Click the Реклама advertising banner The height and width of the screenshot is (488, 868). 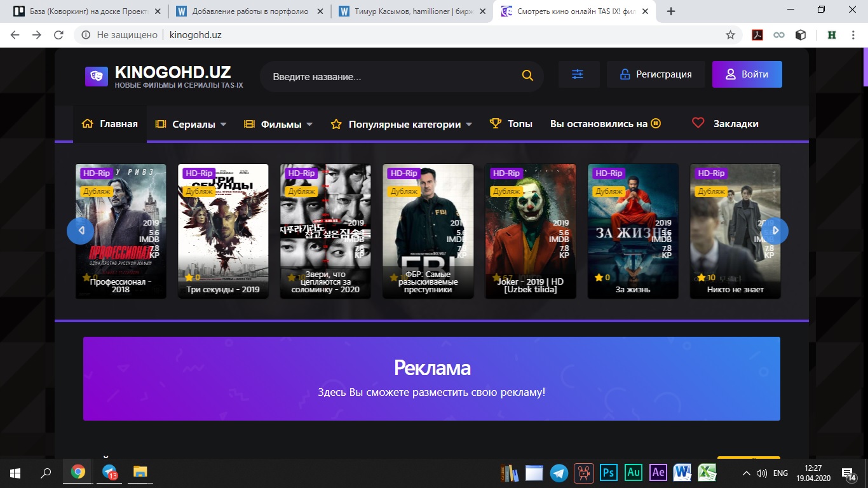click(x=431, y=379)
